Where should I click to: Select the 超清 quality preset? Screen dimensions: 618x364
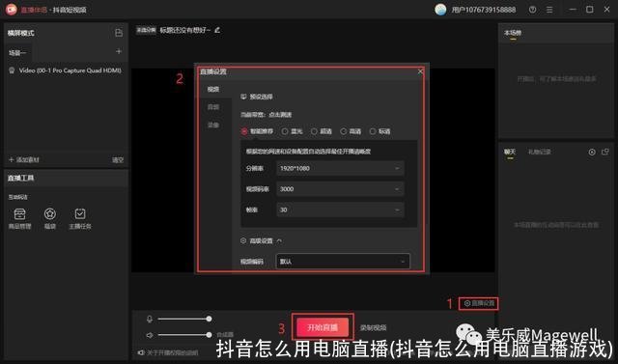point(322,131)
